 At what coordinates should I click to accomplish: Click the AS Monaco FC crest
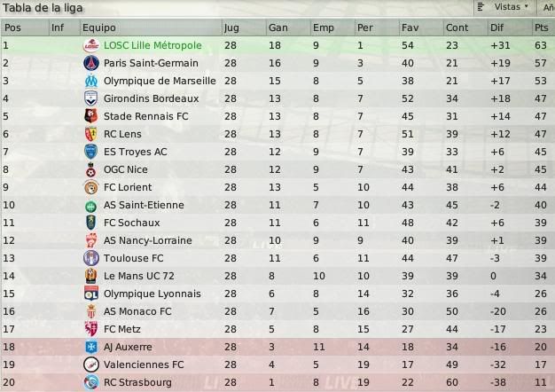[x=91, y=311]
